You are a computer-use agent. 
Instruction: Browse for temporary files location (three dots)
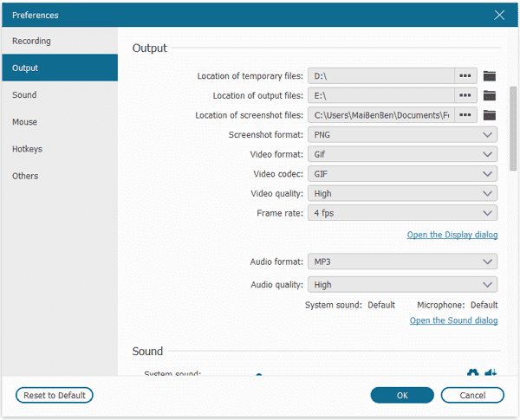tap(466, 76)
